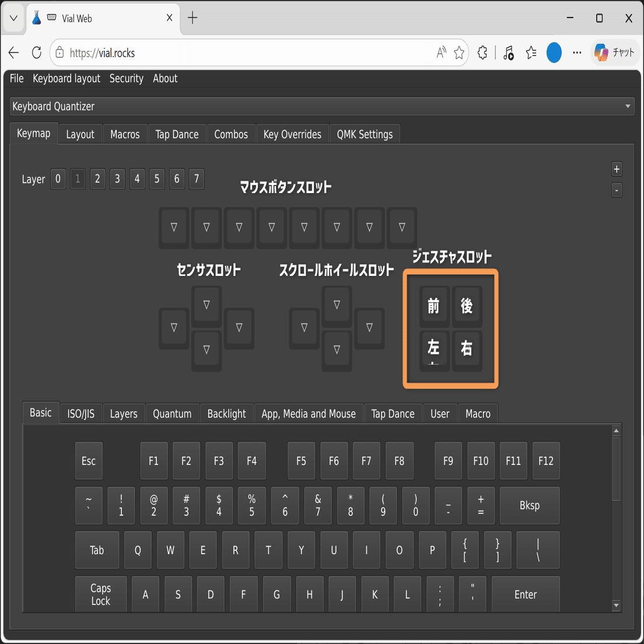
Task: Select layer 3 button
Action: (117, 178)
